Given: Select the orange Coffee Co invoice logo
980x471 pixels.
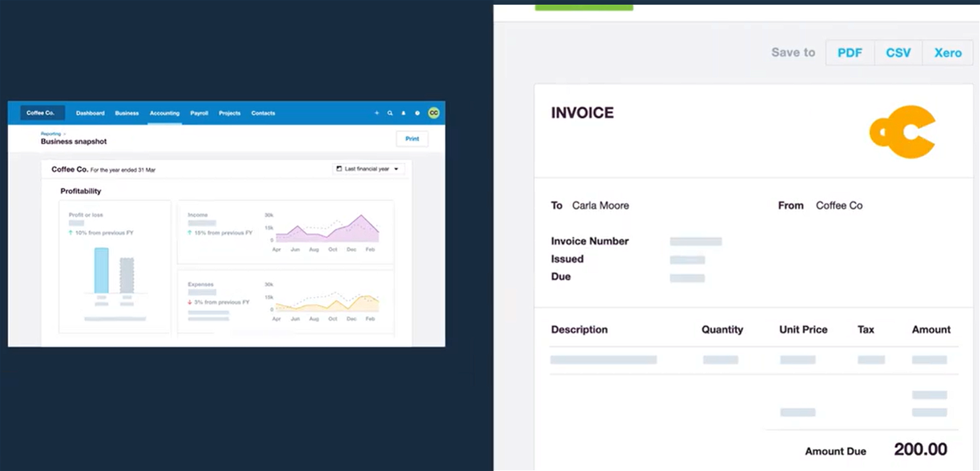Looking at the screenshot, I should [x=903, y=132].
